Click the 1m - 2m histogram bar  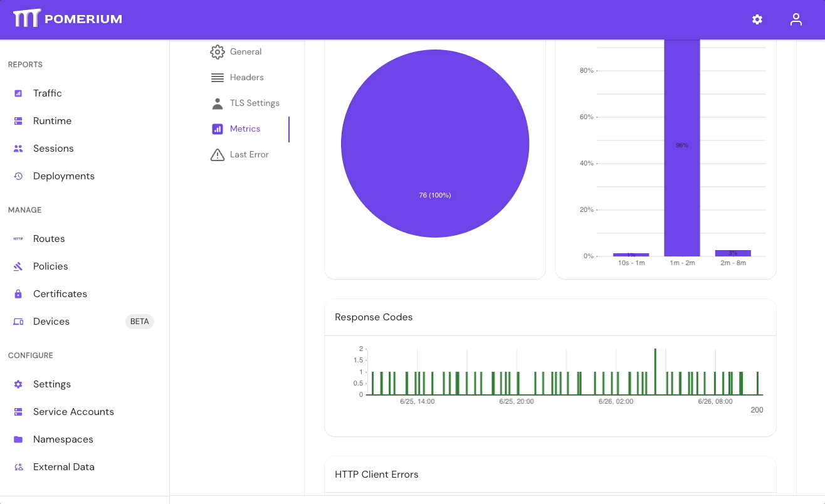click(x=681, y=147)
